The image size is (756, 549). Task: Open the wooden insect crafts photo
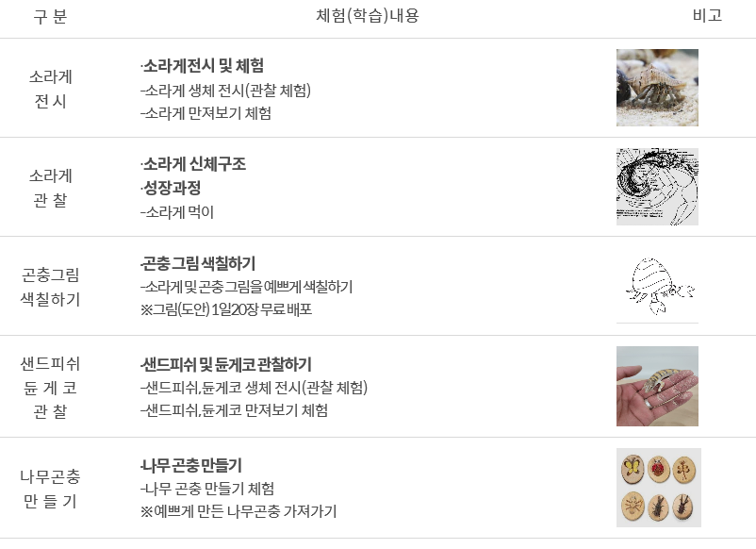pyautogui.click(x=659, y=488)
